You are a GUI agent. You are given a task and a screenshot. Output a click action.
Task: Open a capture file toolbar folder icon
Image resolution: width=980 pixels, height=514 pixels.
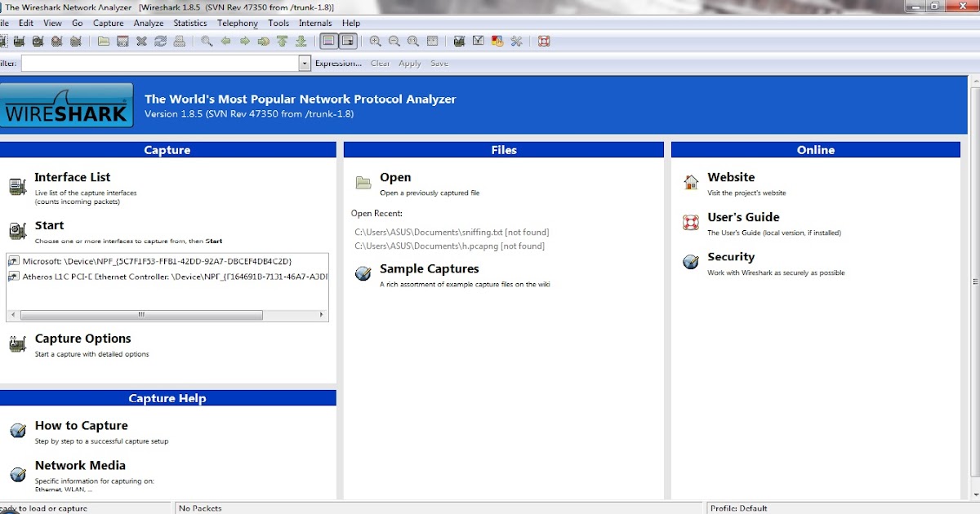103,41
